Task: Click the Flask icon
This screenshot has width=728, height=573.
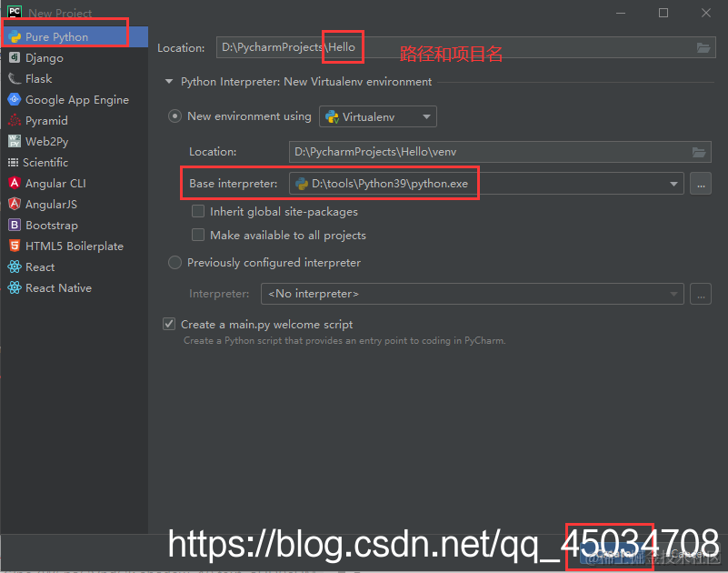Action: pyautogui.click(x=15, y=78)
